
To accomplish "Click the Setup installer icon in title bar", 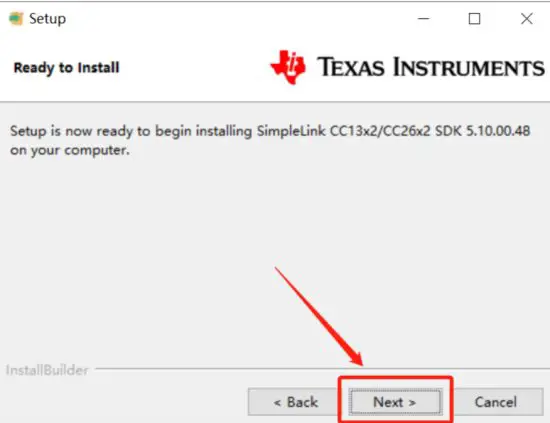I will (x=16, y=19).
